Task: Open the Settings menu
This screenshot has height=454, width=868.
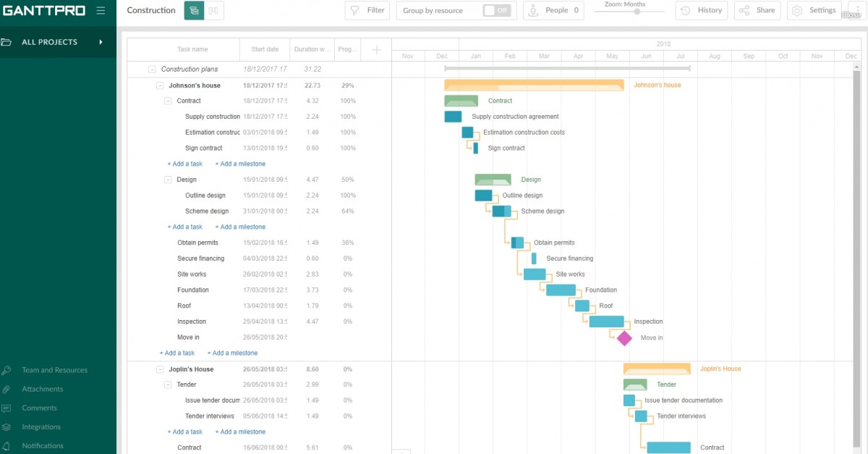Action: (x=814, y=10)
